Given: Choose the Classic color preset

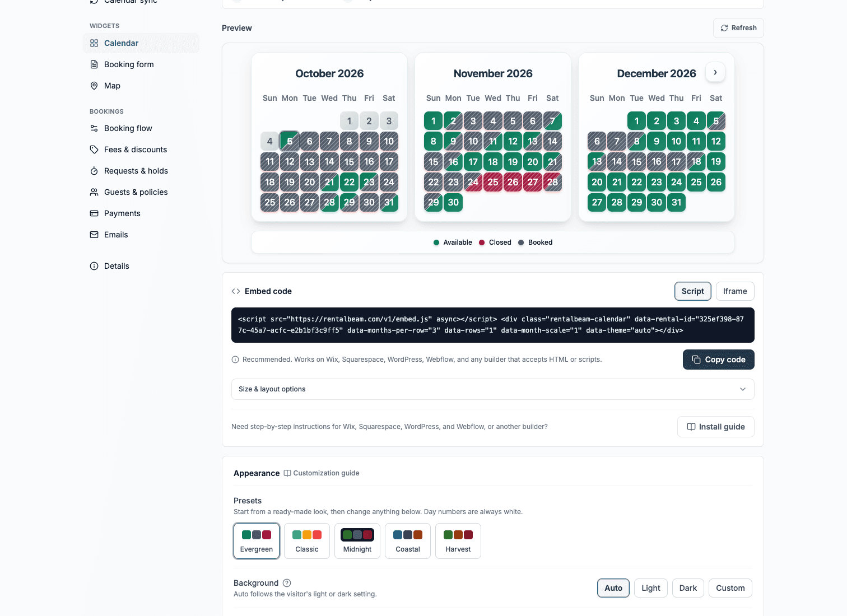Looking at the screenshot, I should pos(307,541).
